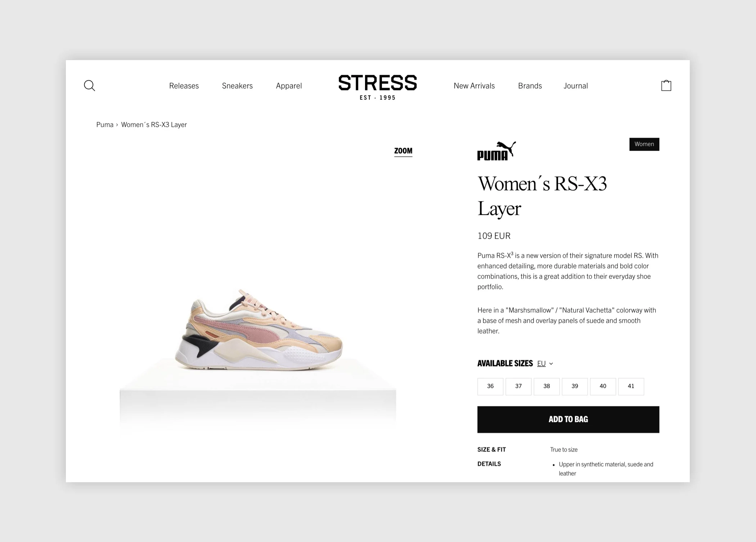Viewport: 756px width, 542px height.
Task: Open New Arrivals page
Action: [474, 86]
